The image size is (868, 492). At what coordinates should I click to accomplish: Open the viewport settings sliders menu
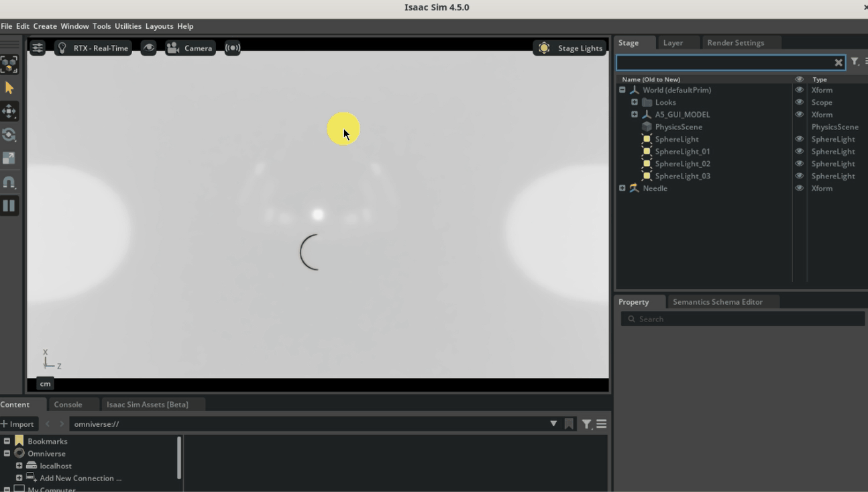(38, 48)
